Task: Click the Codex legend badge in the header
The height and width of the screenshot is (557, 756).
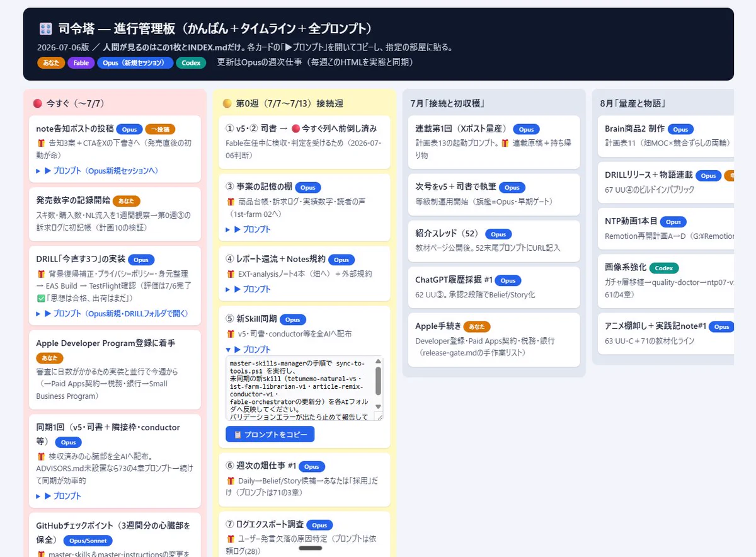Action: point(191,63)
